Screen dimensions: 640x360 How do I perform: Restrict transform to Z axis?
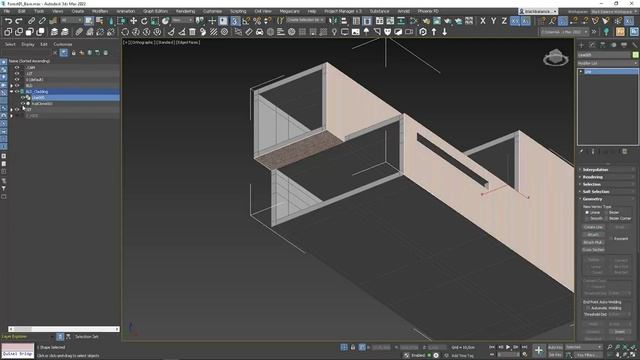pyautogui.click(x=504, y=21)
